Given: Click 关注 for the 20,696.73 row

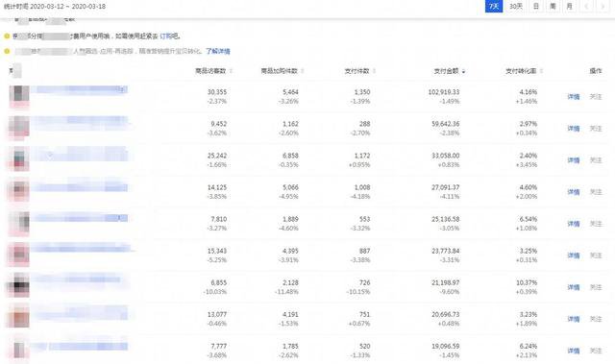Looking at the screenshot, I should (596, 319).
